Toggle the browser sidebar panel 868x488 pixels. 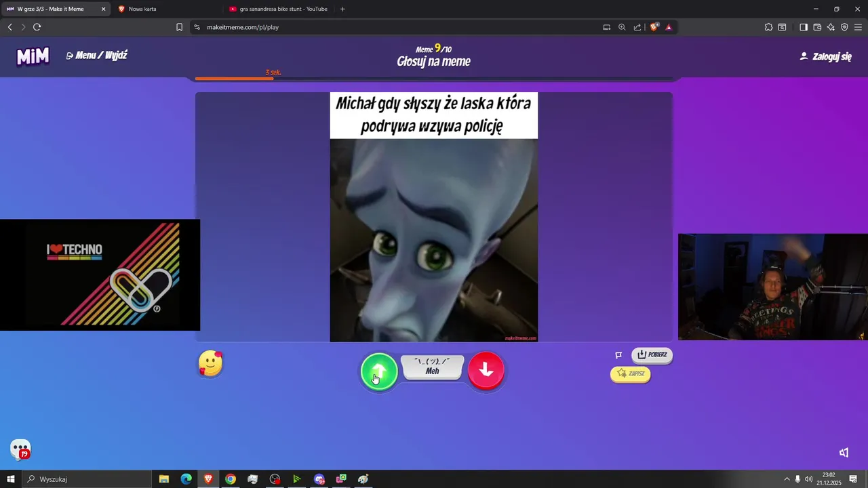coord(804,27)
